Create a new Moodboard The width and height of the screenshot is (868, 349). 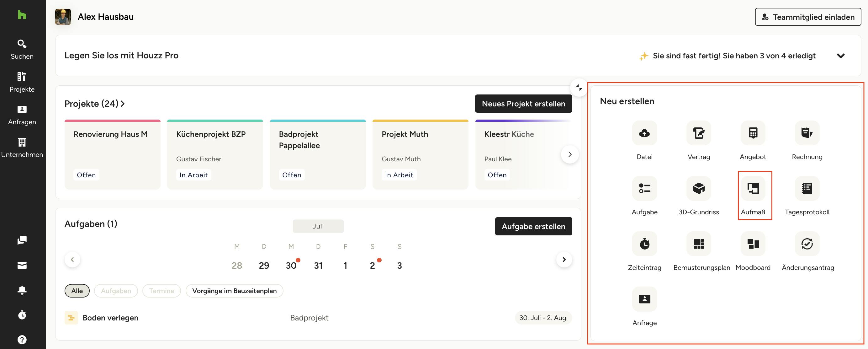coord(753,244)
